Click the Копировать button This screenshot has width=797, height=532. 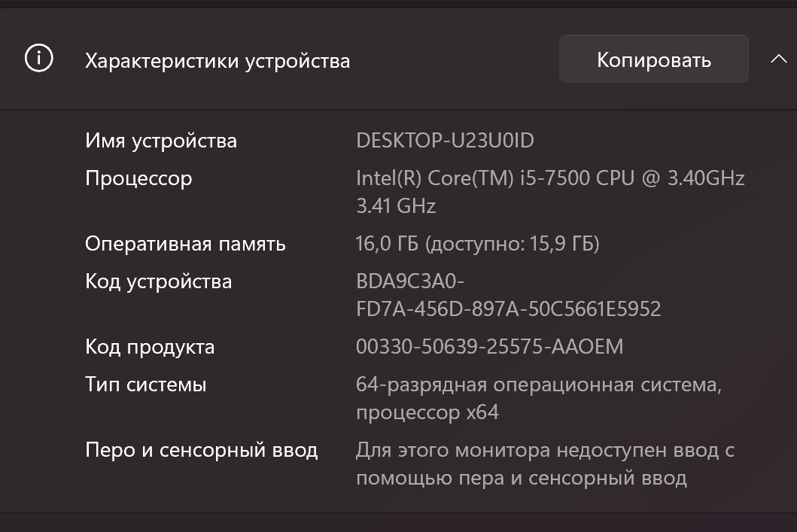tap(653, 59)
